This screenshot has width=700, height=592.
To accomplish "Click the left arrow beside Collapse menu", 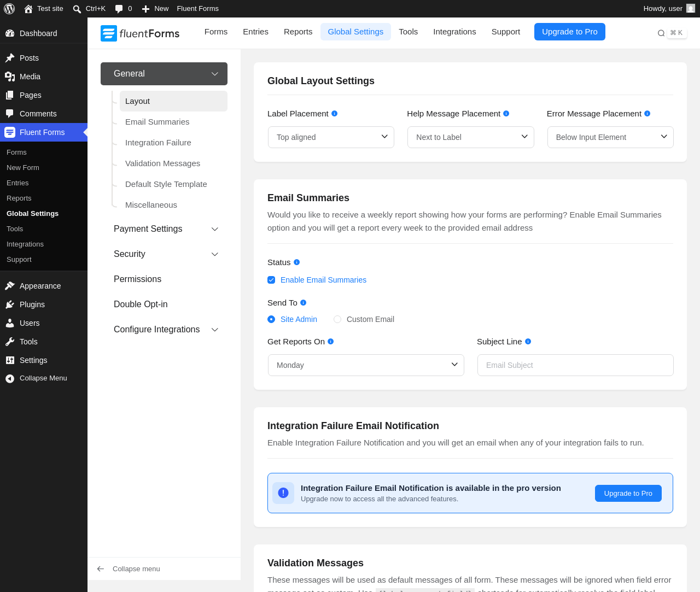I will click(x=101, y=569).
